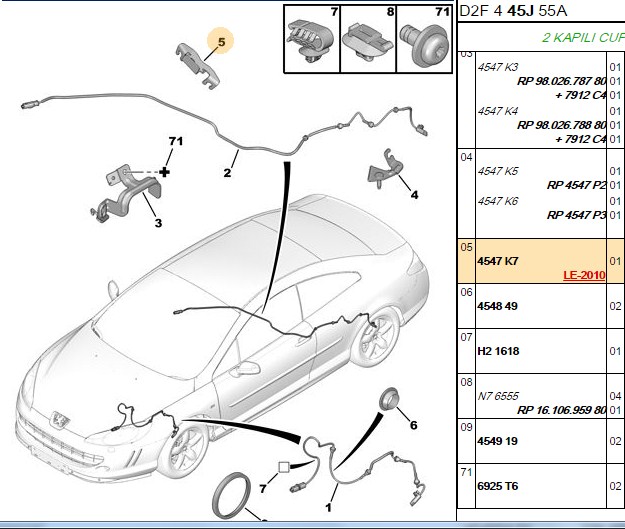Click row reference number 09 in table
This screenshot has height=529, width=625.
coord(466,427)
